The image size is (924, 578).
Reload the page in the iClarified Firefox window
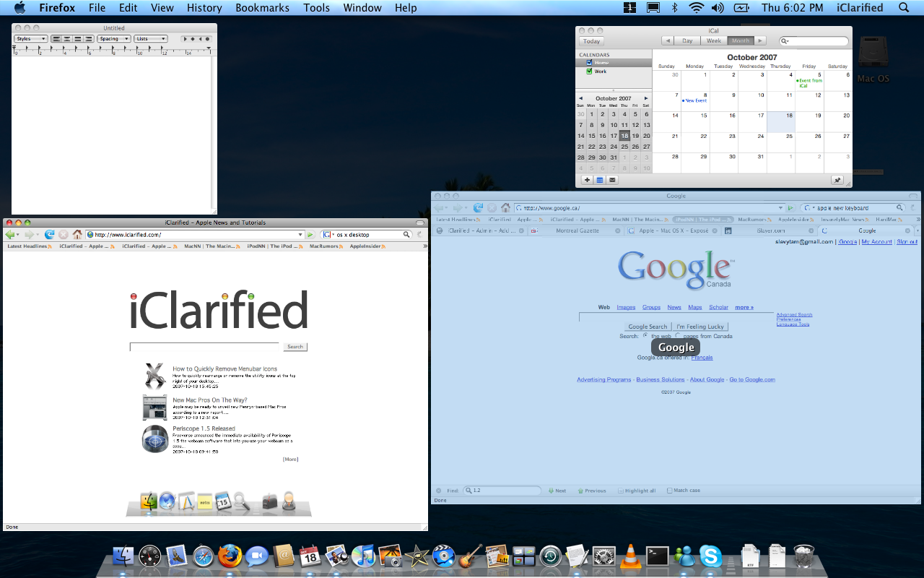[49, 235]
